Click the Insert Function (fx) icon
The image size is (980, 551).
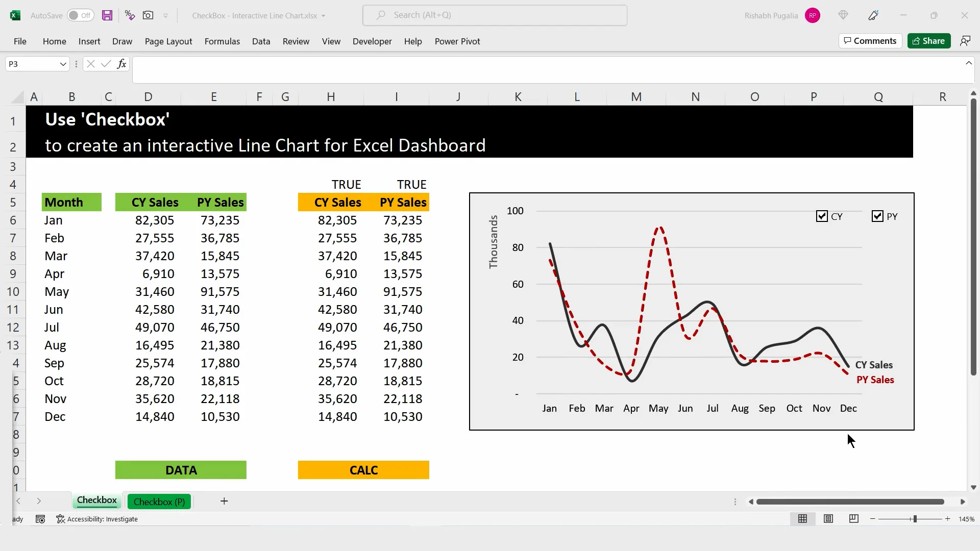click(x=121, y=63)
